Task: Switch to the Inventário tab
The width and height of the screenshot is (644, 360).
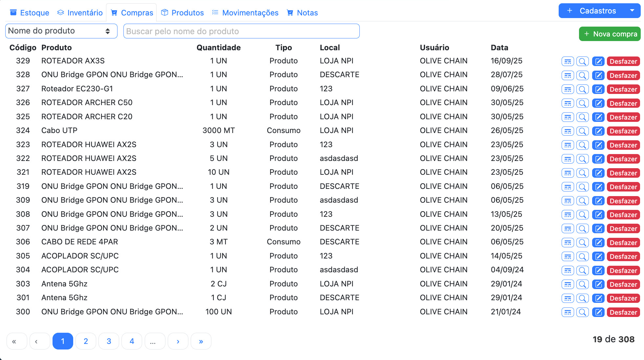Action: pos(80,12)
